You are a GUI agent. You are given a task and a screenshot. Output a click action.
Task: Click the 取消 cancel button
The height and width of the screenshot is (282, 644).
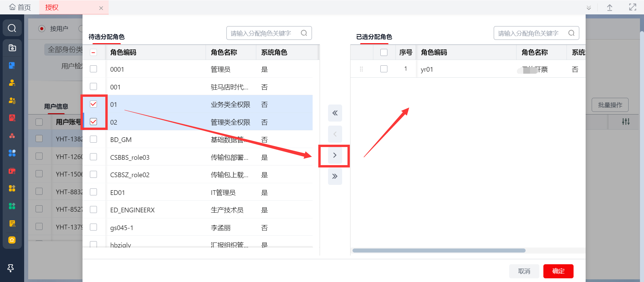coord(524,271)
